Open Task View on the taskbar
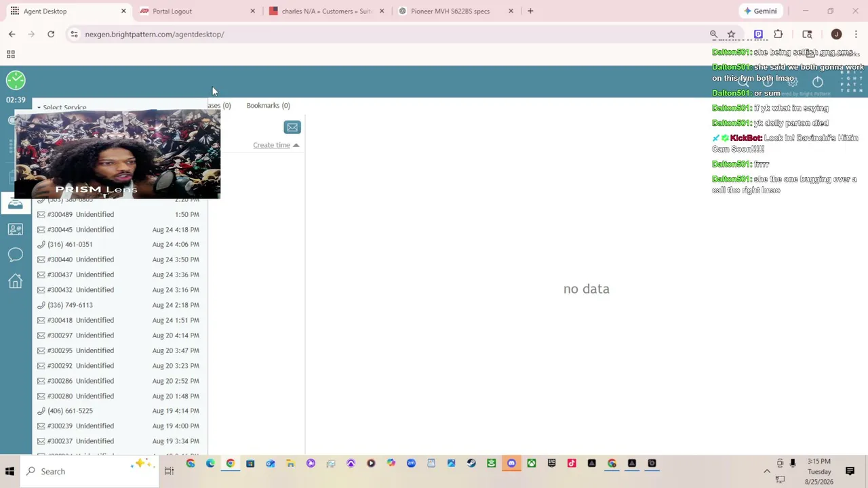Image resolution: width=868 pixels, height=488 pixels. [169, 471]
